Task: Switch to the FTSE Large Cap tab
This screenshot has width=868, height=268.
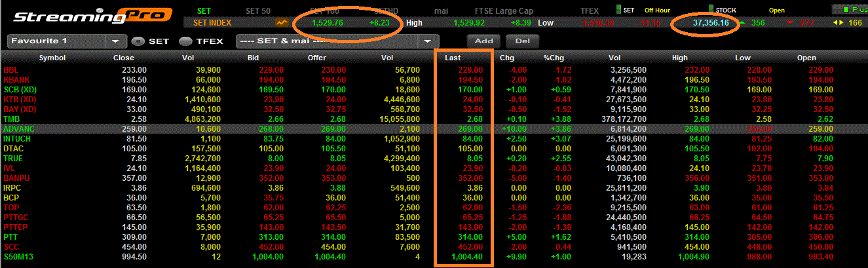Action: (x=505, y=10)
